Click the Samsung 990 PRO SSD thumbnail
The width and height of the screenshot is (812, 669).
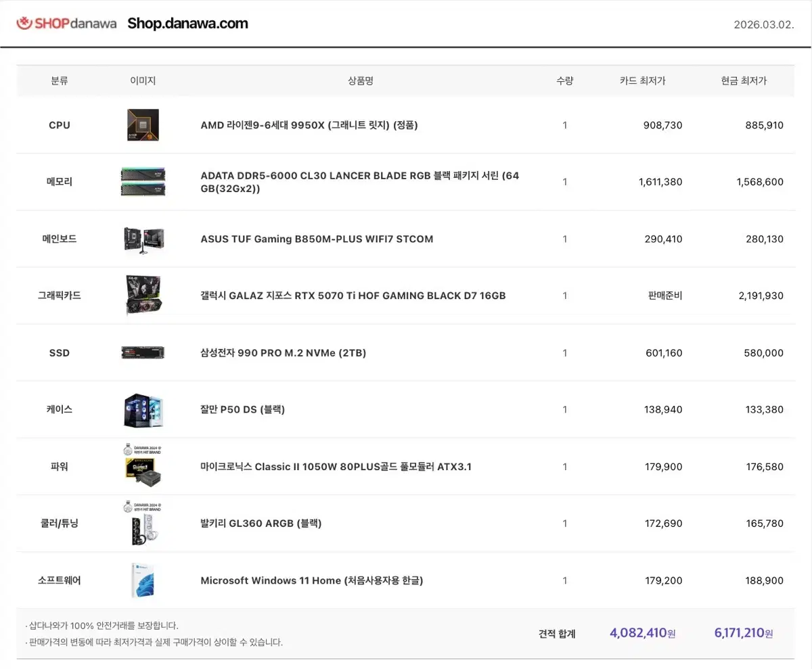143,352
